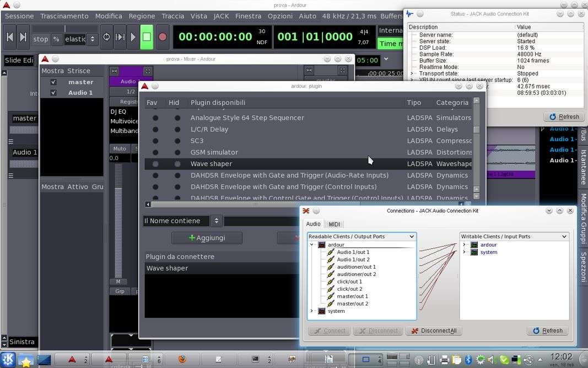
Task: Expand the system writable client node
Action: pyautogui.click(x=464, y=252)
